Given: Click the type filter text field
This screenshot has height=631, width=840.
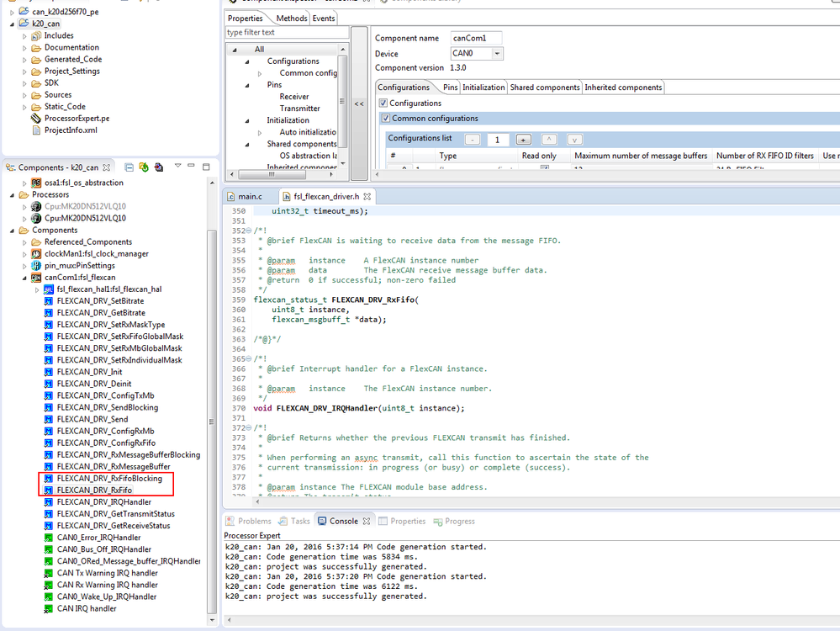Looking at the screenshot, I should [x=287, y=32].
